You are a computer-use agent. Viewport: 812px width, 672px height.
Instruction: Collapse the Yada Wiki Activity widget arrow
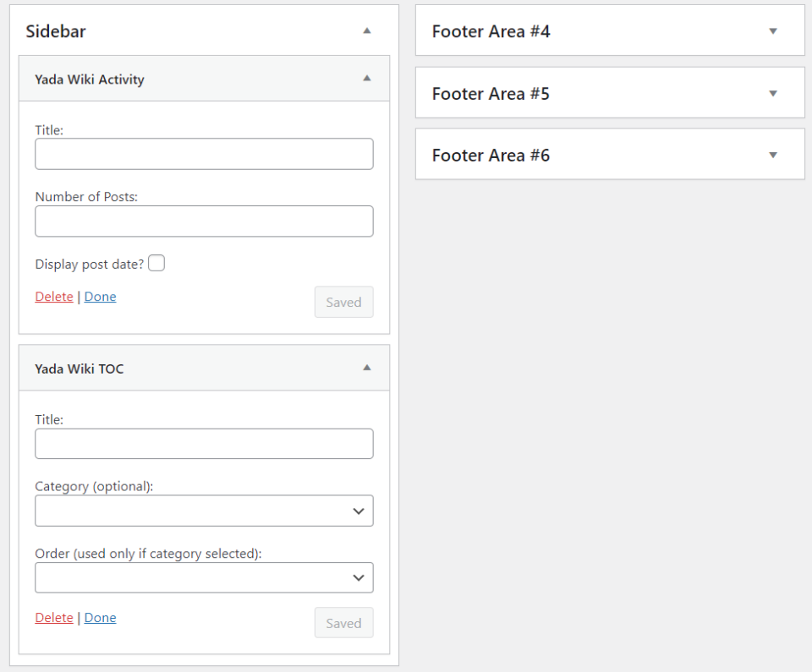367,79
